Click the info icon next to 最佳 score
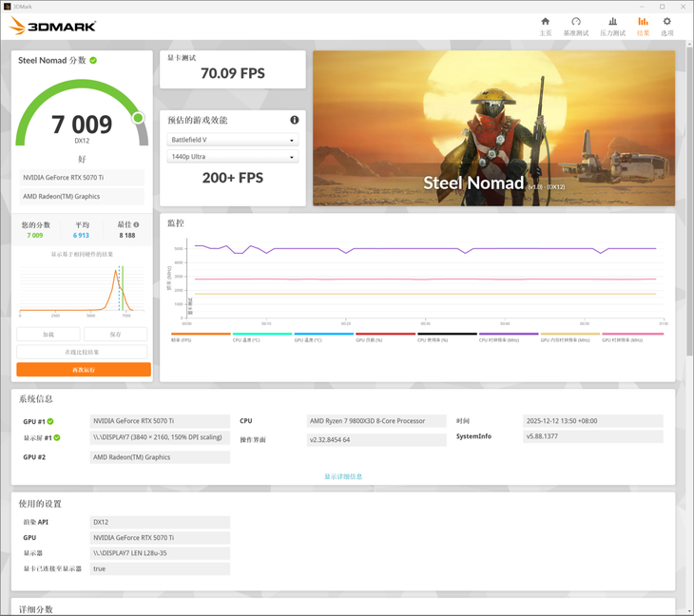Screen dimensions: 694x616 click(x=136, y=225)
